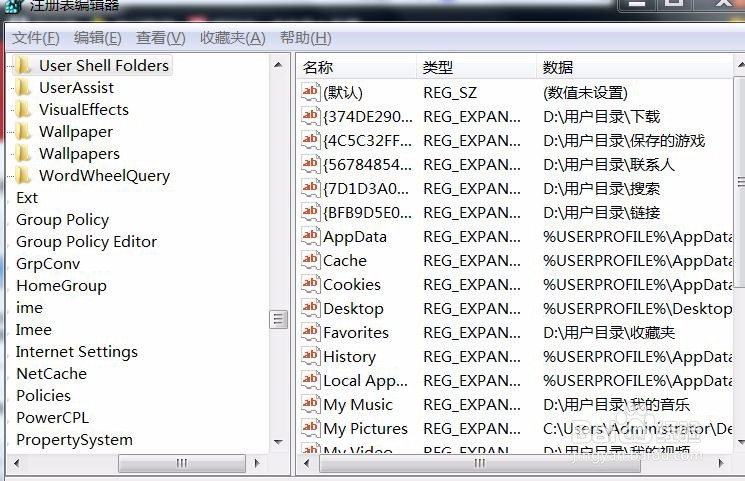
Task: Click the AppData value icon
Action: click(x=311, y=236)
